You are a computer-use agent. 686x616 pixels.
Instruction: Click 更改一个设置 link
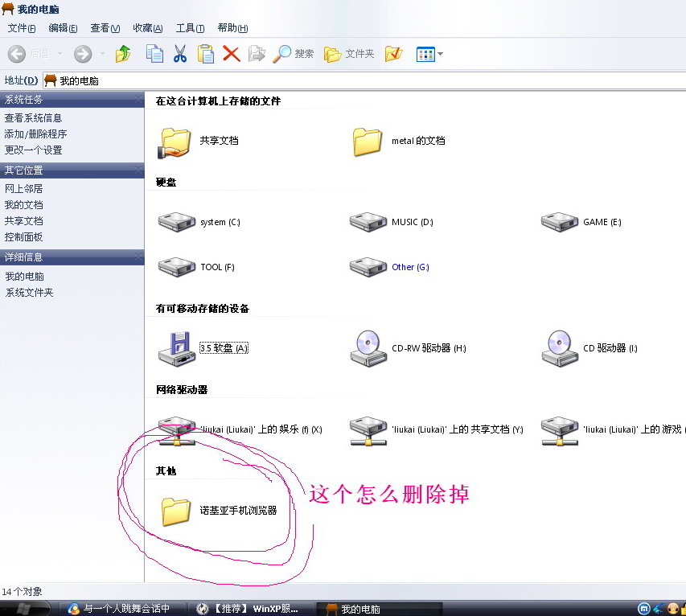pyautogui.click(x=33, y=150)
